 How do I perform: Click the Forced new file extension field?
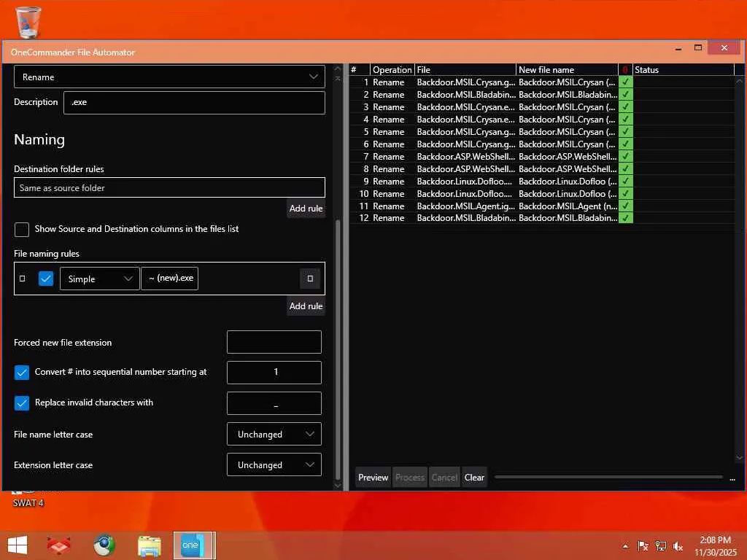pos(274,342)
